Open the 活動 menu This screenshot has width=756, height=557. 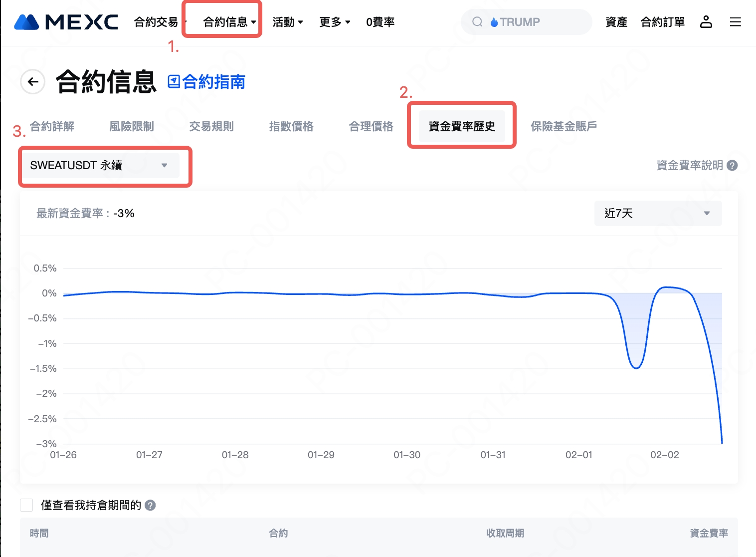pos(288,22)
